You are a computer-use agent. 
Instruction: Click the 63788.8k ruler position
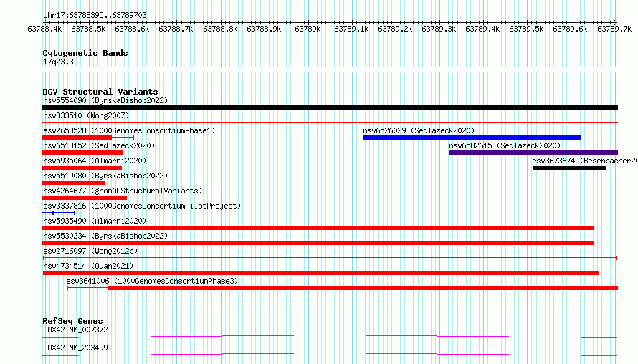(220, 29)
